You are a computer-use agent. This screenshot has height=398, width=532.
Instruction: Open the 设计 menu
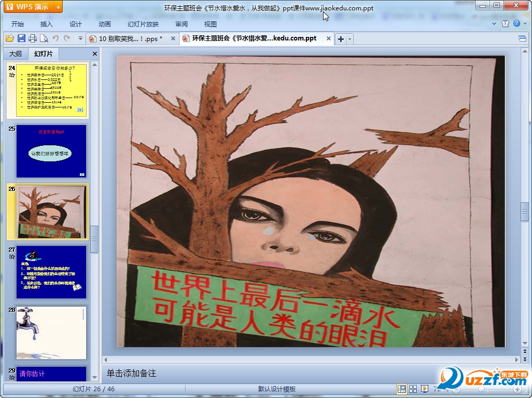point(76,24)
